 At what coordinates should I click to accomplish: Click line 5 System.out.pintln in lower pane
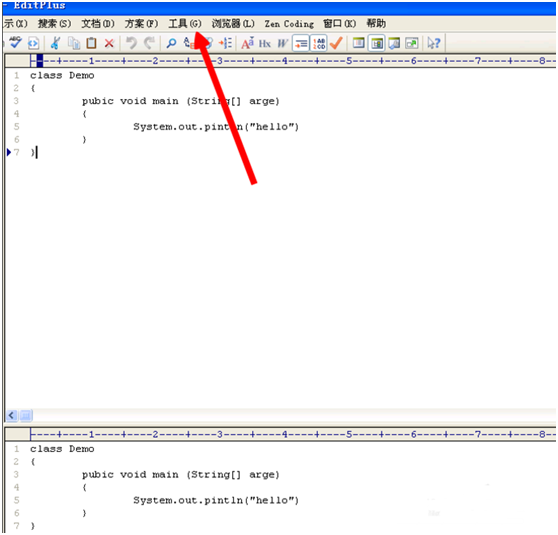click(216, 500)
